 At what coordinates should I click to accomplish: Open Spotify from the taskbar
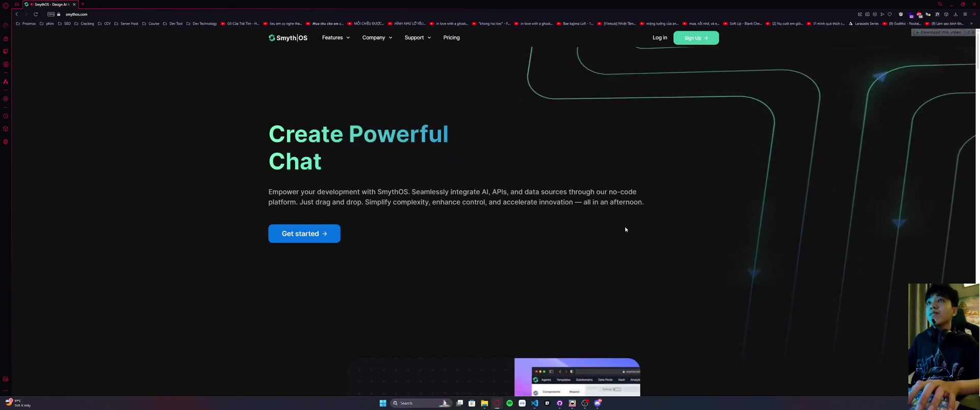pyautogui.click(x=509, y=403)
